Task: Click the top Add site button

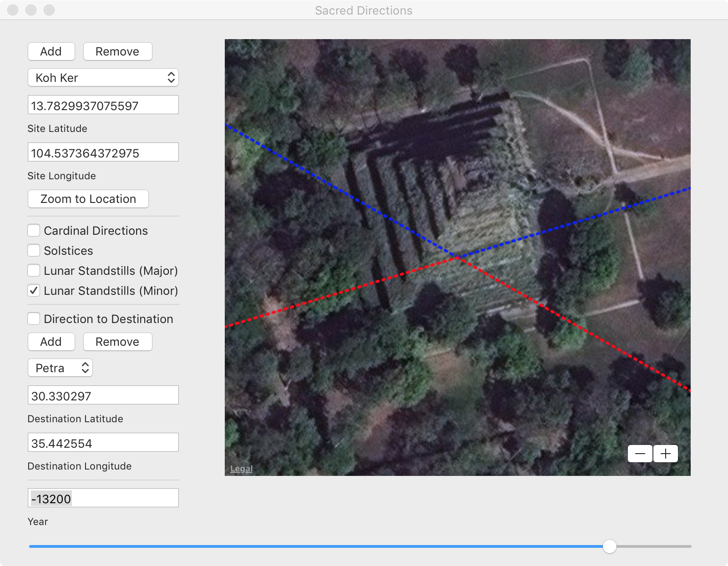Action: point(51,51)
